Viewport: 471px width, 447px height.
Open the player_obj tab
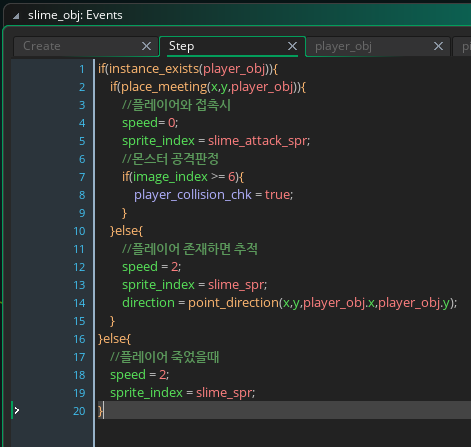point(343,46)
